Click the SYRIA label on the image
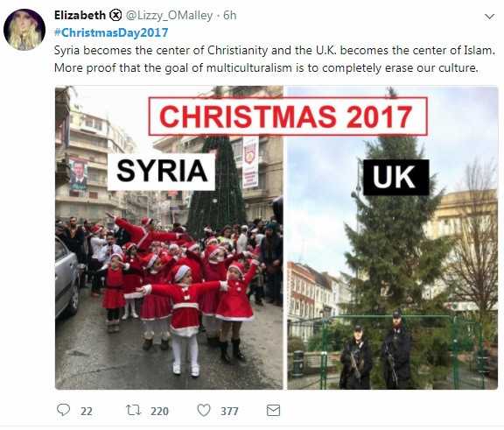Viewport: 504px width, 430px height. pyautogui.click(x=161, y=172)
